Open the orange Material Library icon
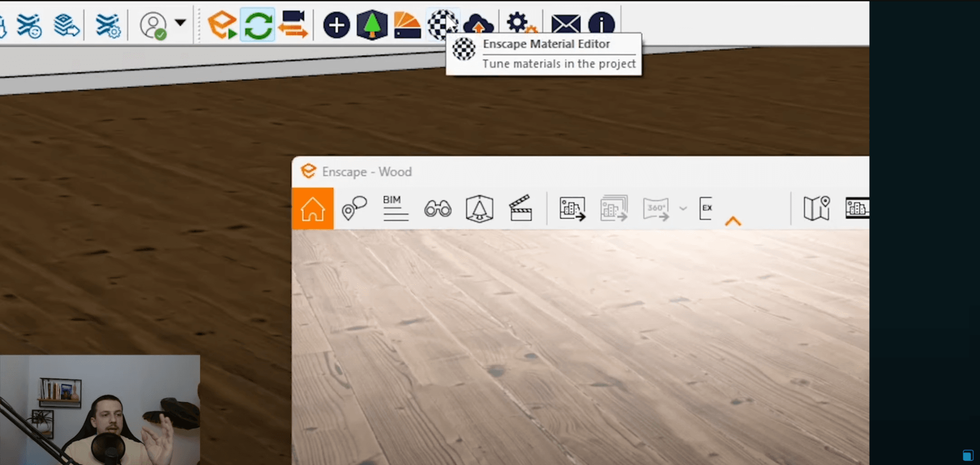Viewport: 980px width, 465px height. point(407,24)
